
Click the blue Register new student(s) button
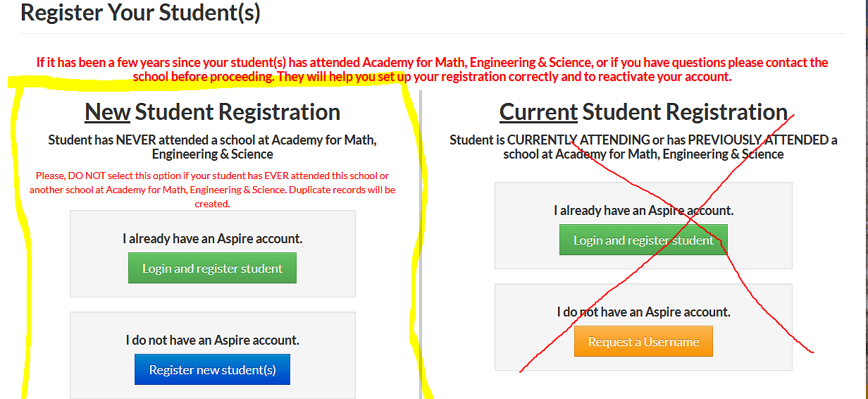212,369
